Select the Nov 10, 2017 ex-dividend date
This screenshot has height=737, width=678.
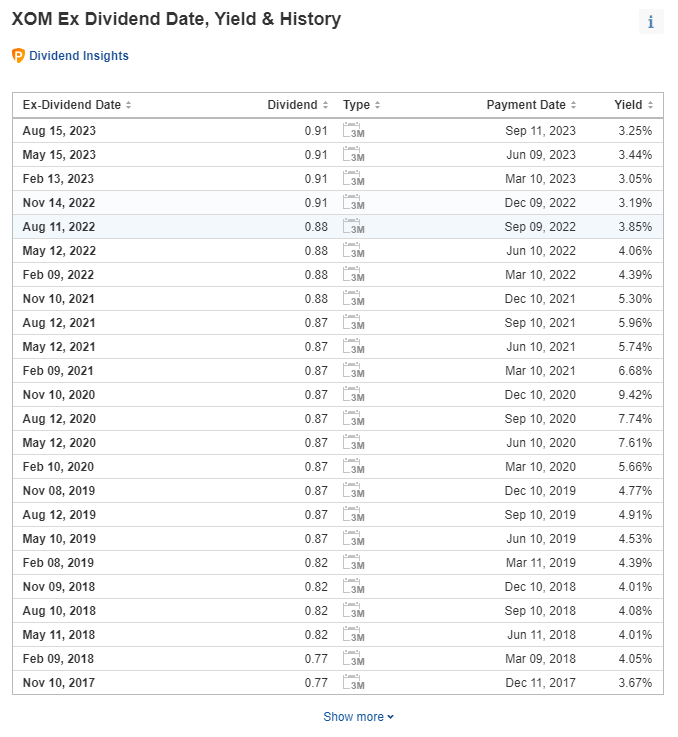coord(59,682)
